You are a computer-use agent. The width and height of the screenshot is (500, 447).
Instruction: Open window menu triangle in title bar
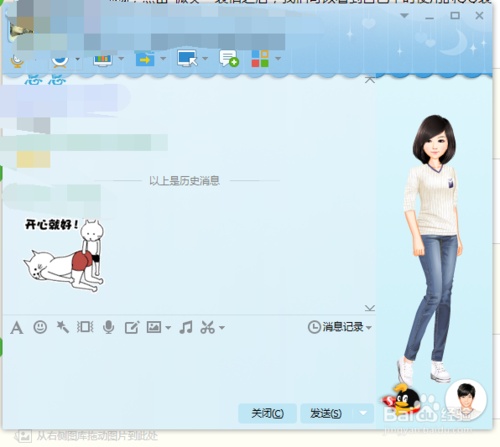404,16
